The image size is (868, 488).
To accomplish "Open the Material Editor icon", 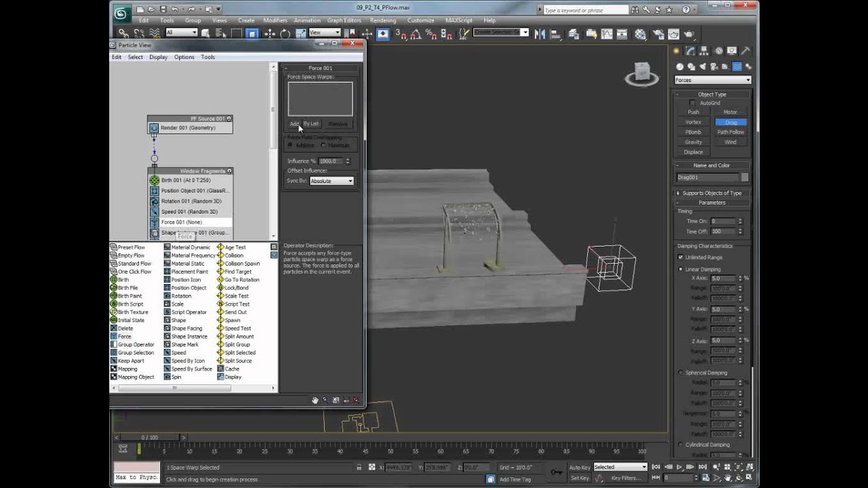I will coord(640,33).
